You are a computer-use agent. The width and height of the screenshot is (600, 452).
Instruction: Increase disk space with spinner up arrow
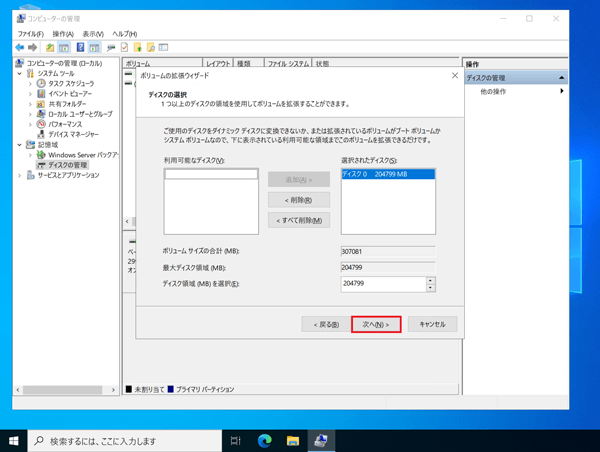(x=431, y=280)
